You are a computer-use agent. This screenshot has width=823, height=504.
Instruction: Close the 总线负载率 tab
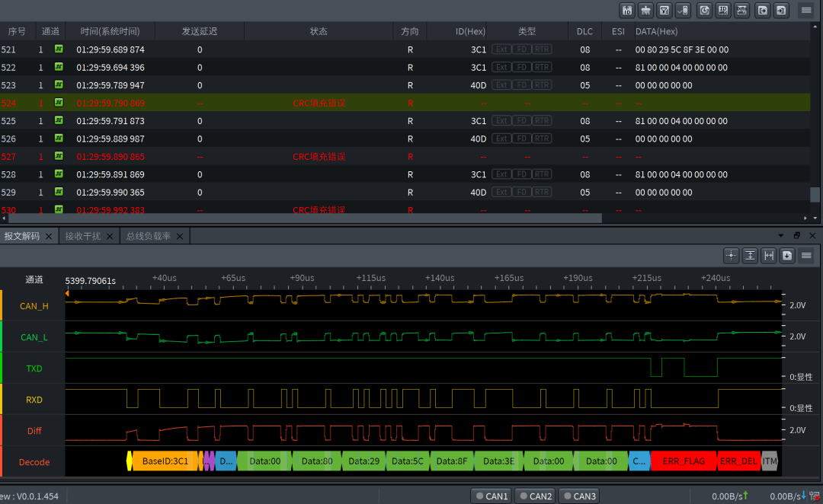(x=180, y=237)
